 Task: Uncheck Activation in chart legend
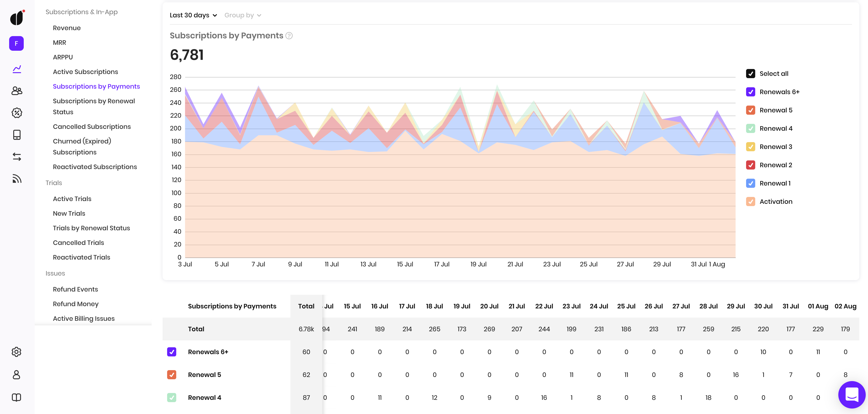pos(750,202)
